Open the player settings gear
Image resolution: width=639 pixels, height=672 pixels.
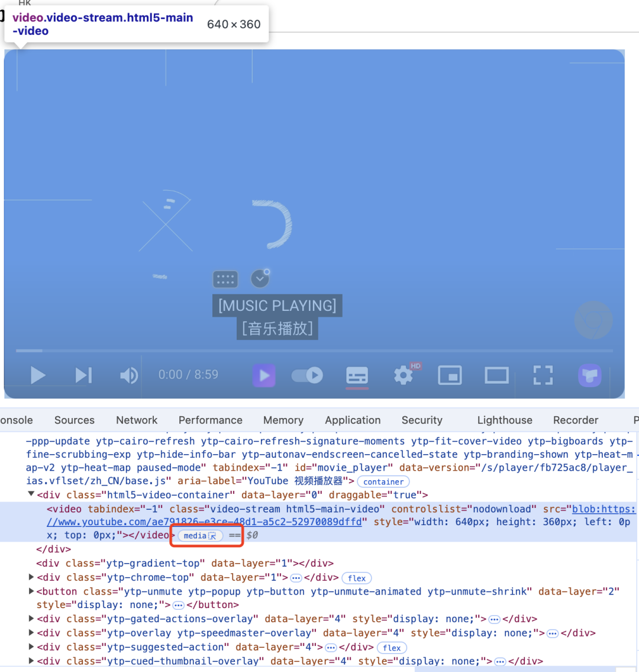point(403,375)
